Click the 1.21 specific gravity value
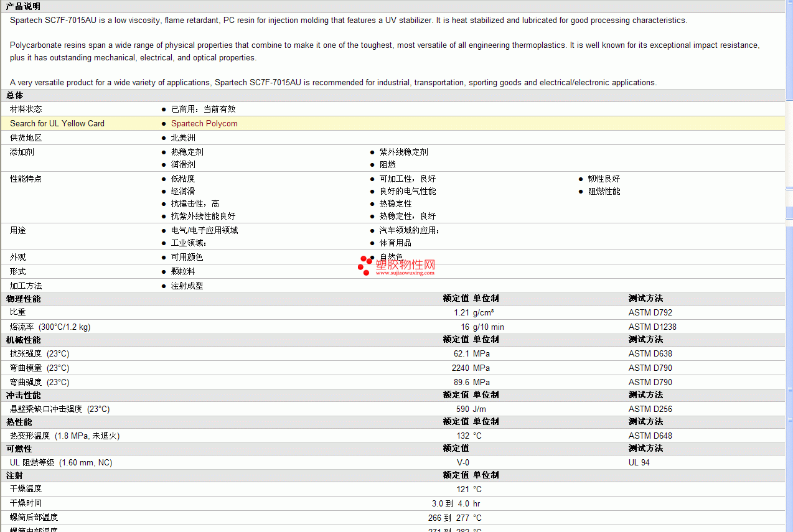 click(x=461, y=312)
